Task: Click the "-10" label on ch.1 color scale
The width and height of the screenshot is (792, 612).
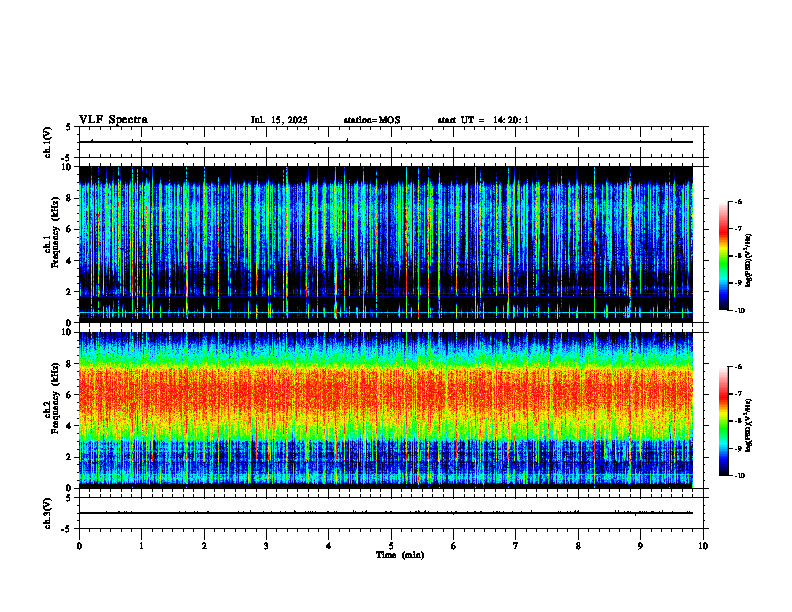Action: pos(740,311)
